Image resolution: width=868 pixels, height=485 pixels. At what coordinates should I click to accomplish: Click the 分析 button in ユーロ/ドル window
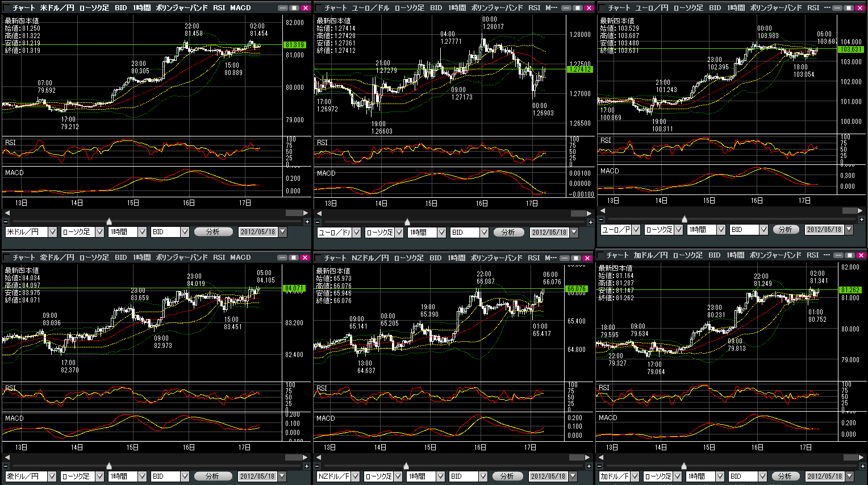coord(508,233)
